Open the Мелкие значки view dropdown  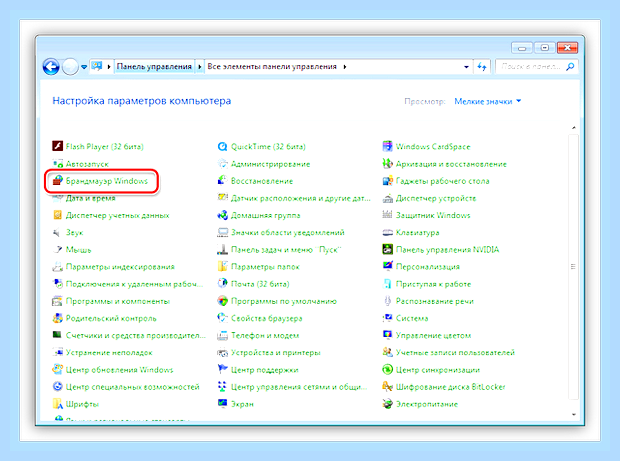point(488,101)
